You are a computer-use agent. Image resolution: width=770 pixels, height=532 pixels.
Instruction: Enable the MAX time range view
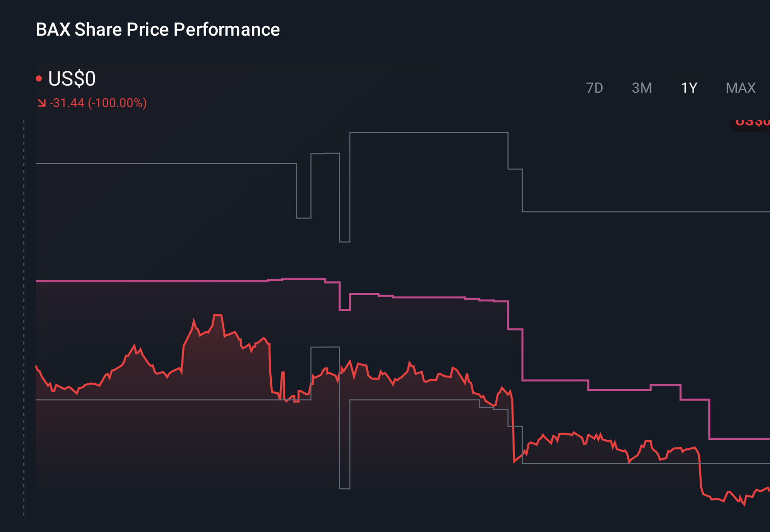click(x=740, y=88)
